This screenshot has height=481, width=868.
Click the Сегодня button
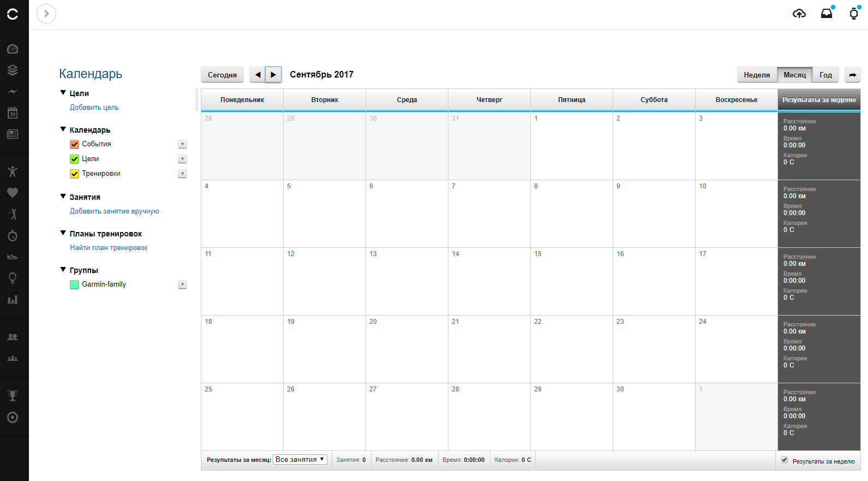[222, 75]
